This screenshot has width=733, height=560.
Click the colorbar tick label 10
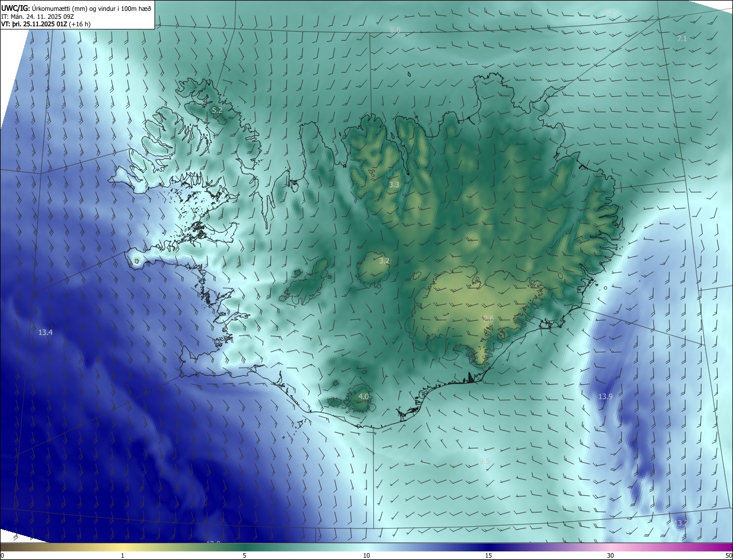(x=366, y=555)
